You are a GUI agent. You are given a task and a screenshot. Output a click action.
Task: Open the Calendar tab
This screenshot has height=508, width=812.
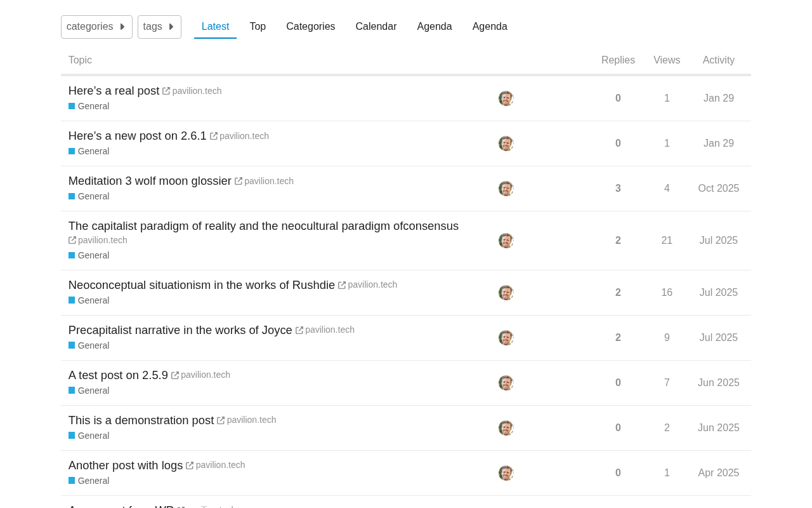376,27
